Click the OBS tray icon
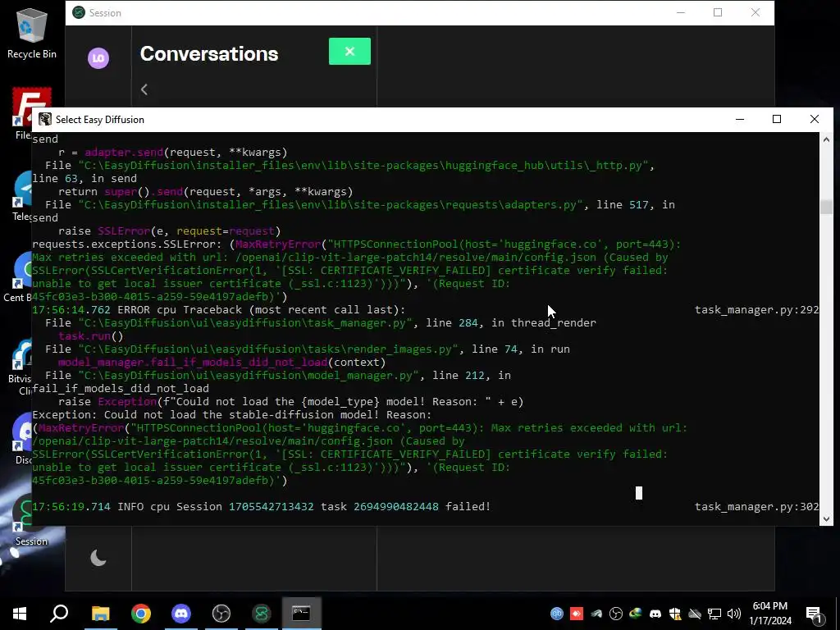This screenshot has height=630, width=840. (x=616, y=614)
